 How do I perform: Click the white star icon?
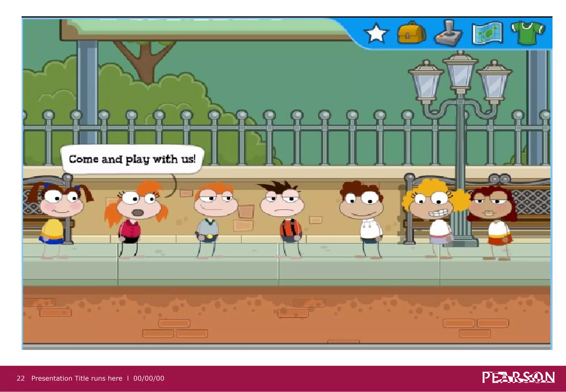click(x=376, y=34)
